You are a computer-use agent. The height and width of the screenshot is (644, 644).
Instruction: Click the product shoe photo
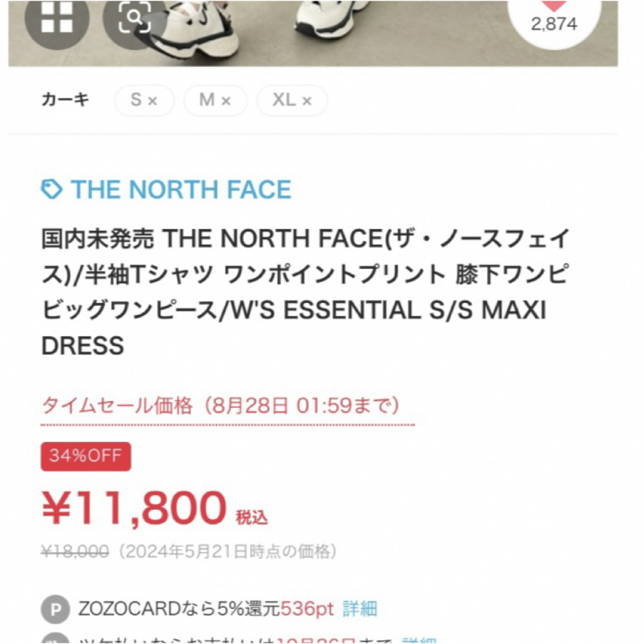(x=313, y=33)
